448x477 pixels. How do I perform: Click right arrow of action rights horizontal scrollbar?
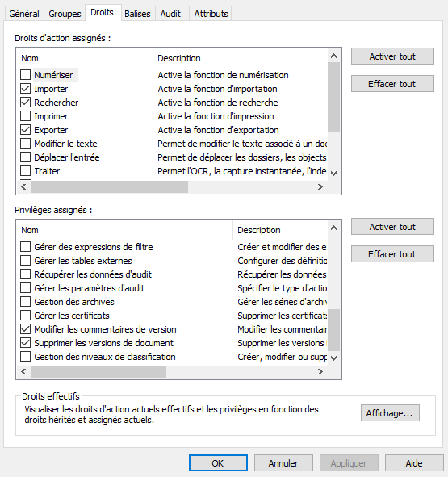[x=320, y=186]
